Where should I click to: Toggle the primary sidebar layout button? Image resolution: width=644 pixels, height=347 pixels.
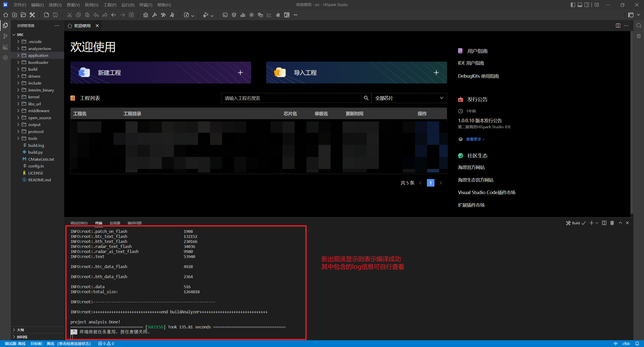pos(573,5)
